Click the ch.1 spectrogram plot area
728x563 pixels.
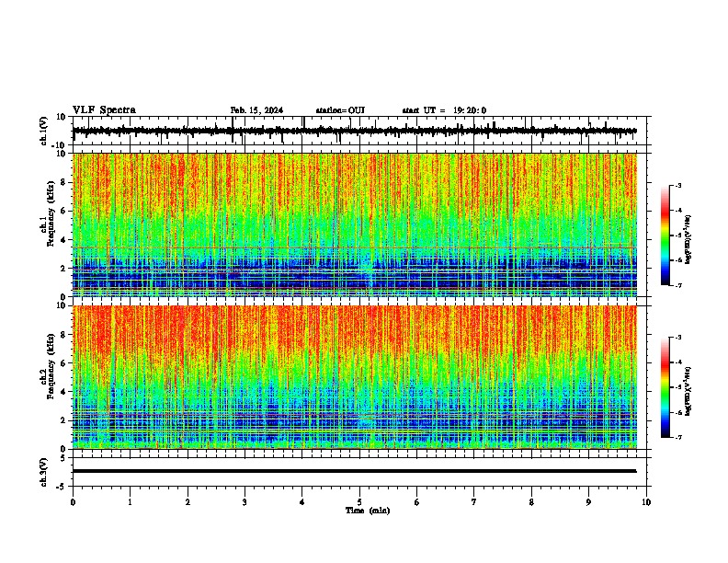pos(355,224)
